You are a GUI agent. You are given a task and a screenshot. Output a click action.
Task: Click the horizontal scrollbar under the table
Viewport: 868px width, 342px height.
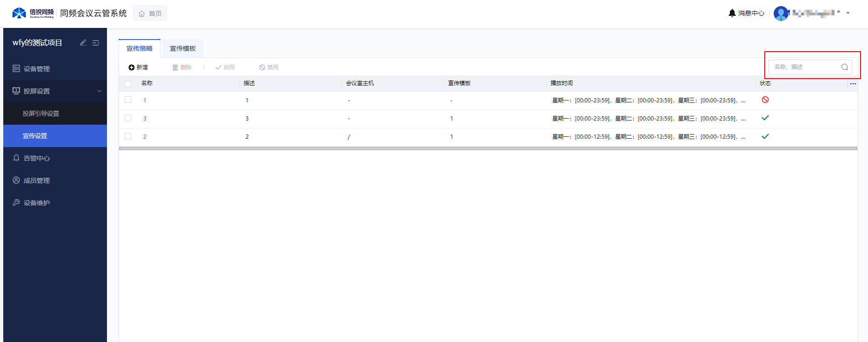coord(488,148)
